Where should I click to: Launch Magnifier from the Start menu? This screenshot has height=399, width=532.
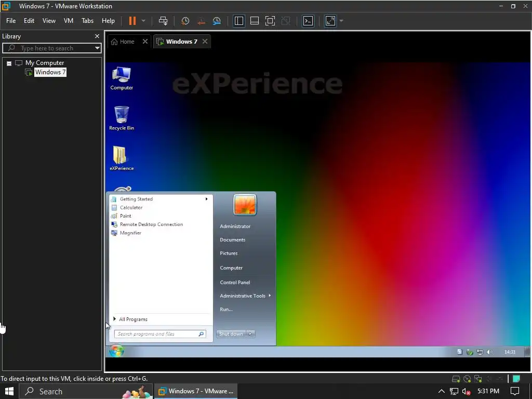coord(130,233)
